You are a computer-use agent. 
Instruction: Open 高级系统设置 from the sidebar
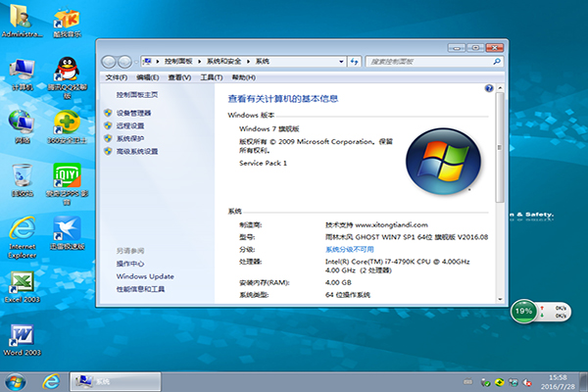(x=137, y=151)
